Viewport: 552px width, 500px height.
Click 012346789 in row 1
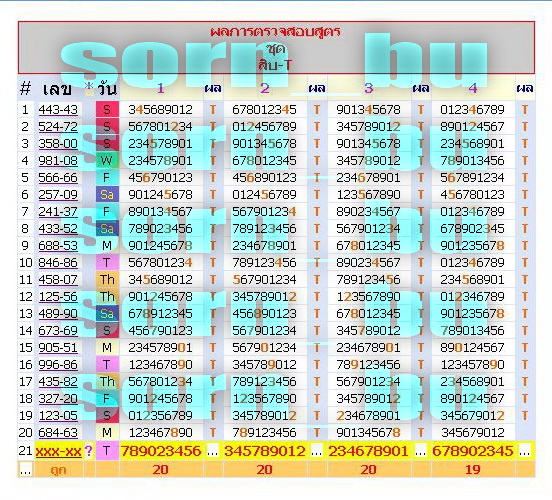pyautogui.click(x=472, y=110)
